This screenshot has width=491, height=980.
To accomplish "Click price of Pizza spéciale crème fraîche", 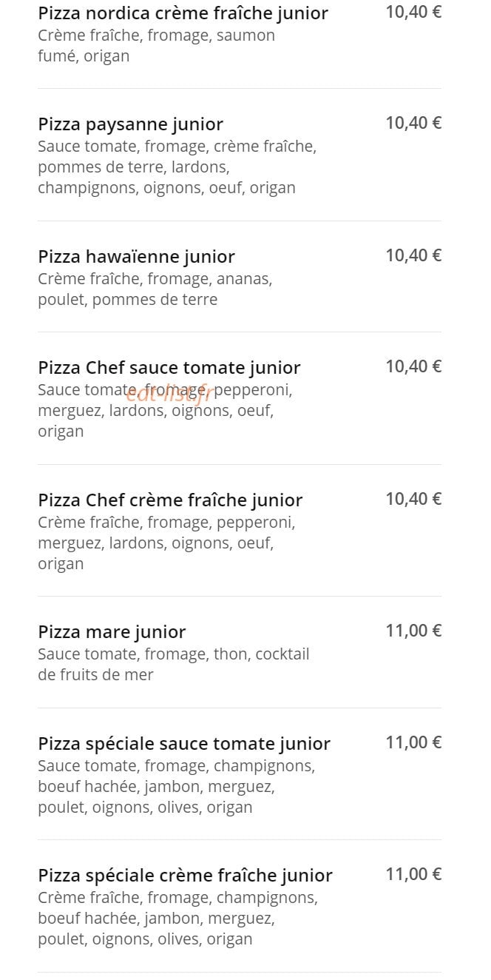I will 413,874.
